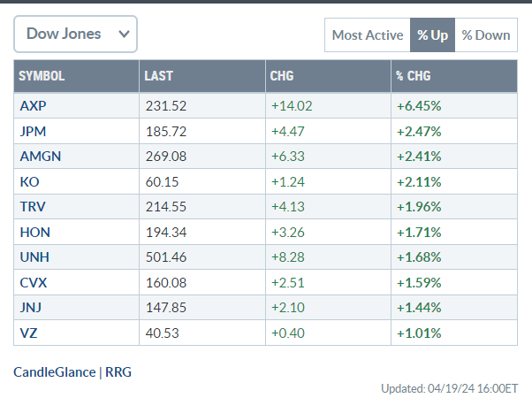Viewport: 532px width, 398px height.
Task: Open the Dow Jones index dropdown
Action: pyautogui.click(x=75, y=34)
